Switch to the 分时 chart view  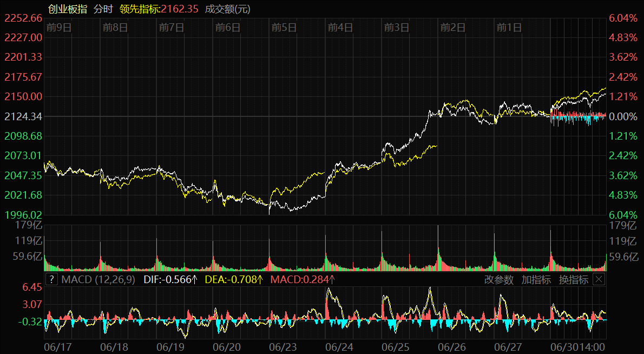(x=102, y=9)
